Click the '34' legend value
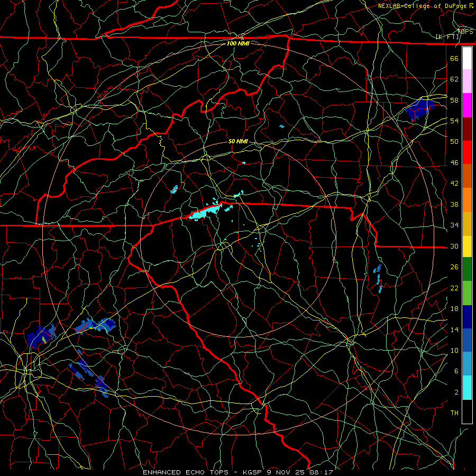The height and width of the screenshot is (476, 476). pos(454,225)
